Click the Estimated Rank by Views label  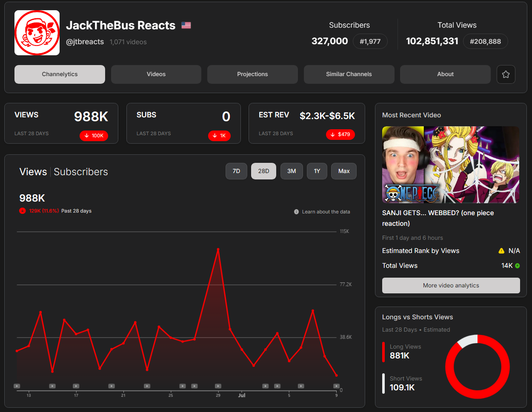(x=421, y=251)
